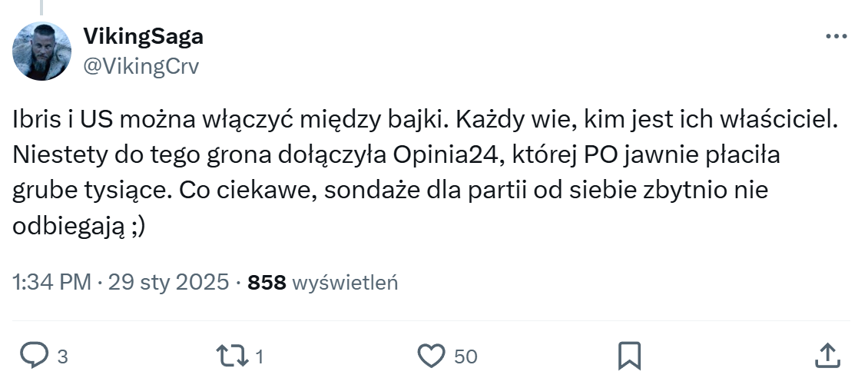Open the 858 wyświetleń view count

click(x=323, y=283)
